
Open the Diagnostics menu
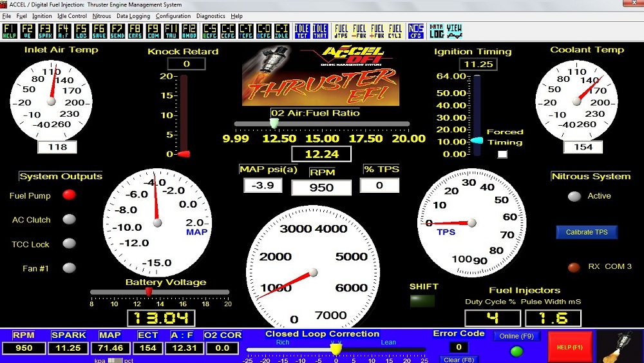coord(211,16)
